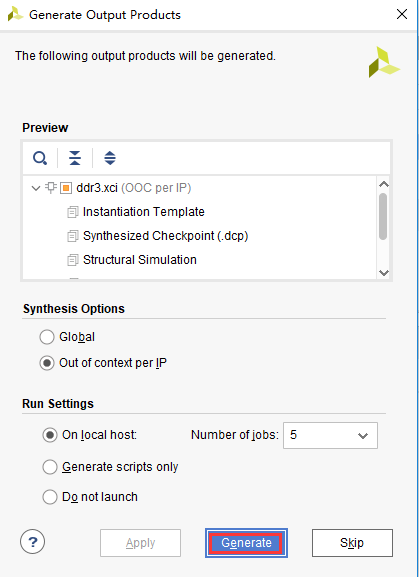Choose Generate scripts only option

pyautogui.click(x=50, y=467)
